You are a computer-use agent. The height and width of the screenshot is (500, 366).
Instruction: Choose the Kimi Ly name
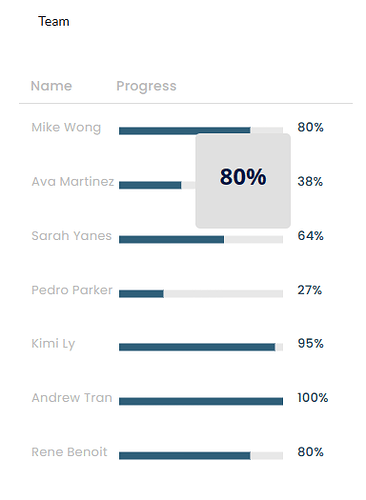click(53, 344)
